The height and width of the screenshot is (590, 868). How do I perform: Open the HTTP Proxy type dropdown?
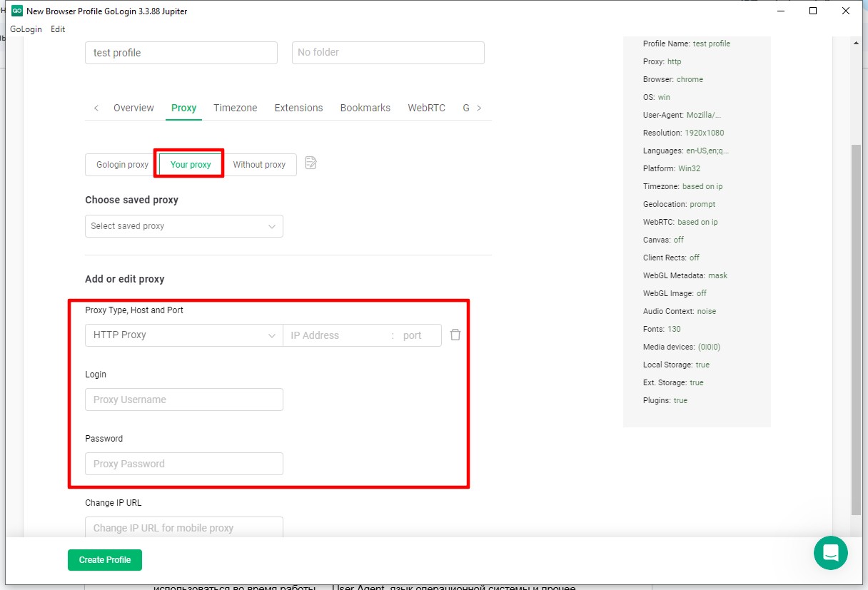(x=183, y=335)
